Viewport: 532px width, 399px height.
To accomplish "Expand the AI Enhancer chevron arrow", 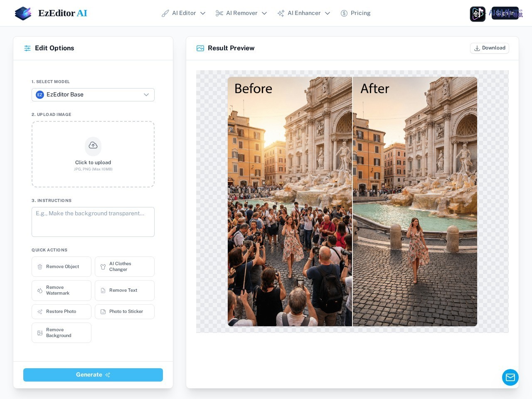I will tap(328, 13).
